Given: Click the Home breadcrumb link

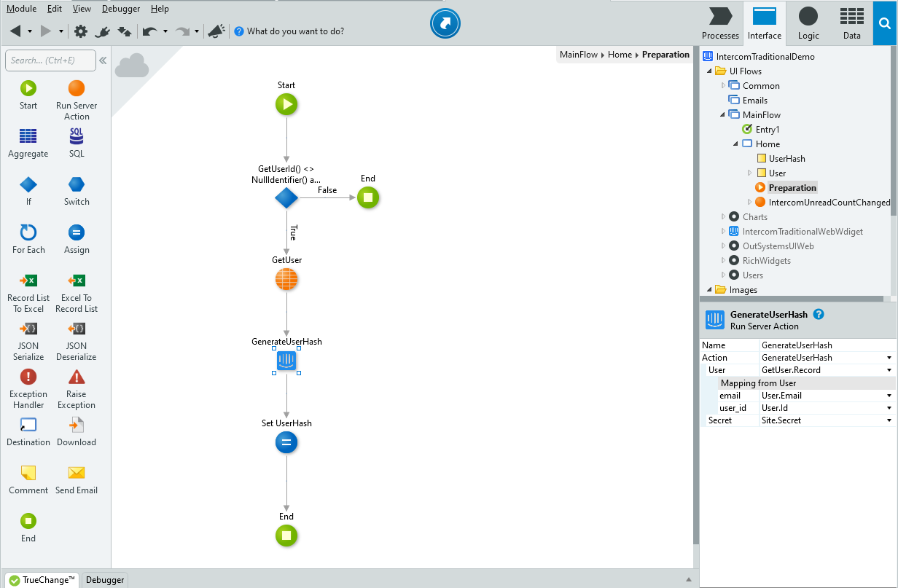Looking at the screenshot, I should click(x=620, y=55).
